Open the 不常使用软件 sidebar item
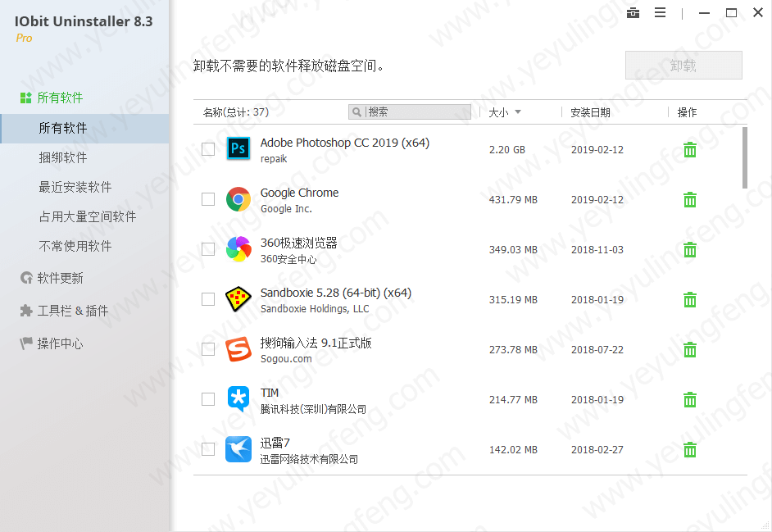 (75, 246)
